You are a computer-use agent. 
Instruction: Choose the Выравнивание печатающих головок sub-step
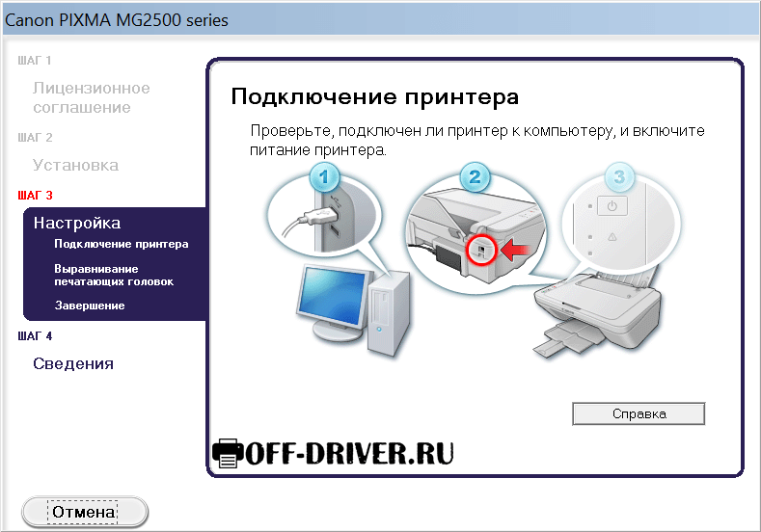pyautogui.click(x=114, y=275)
